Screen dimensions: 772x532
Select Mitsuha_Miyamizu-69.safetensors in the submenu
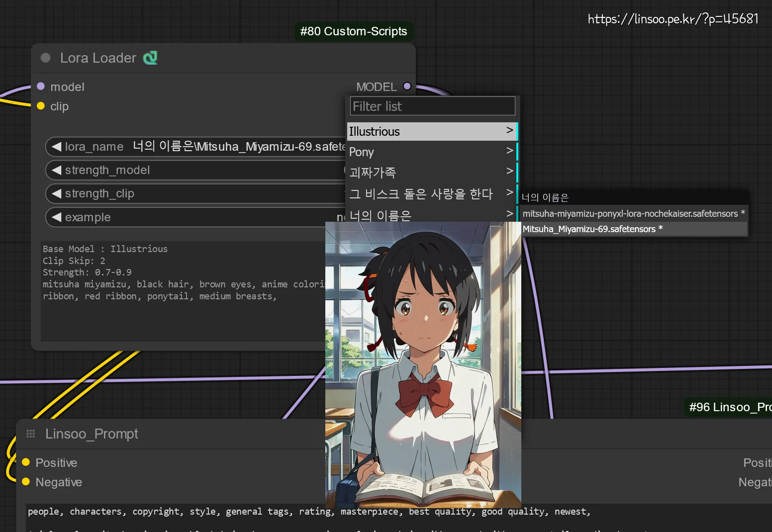click(x=634, y=229)
